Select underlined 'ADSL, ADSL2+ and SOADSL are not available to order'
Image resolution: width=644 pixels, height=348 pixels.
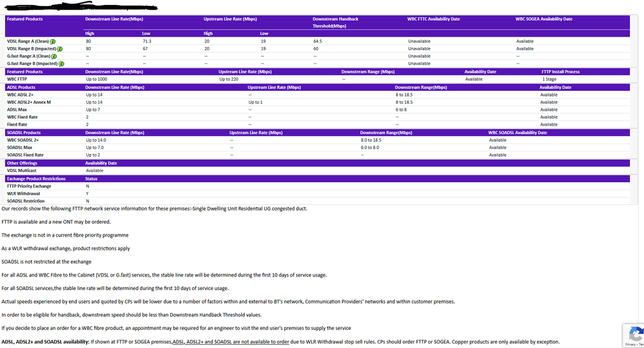click(231, 342)
